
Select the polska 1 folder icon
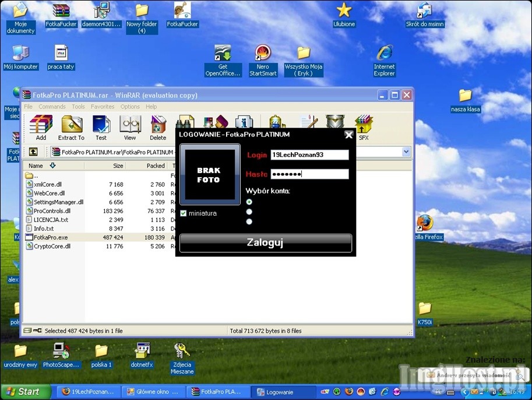tap(101, 356)
